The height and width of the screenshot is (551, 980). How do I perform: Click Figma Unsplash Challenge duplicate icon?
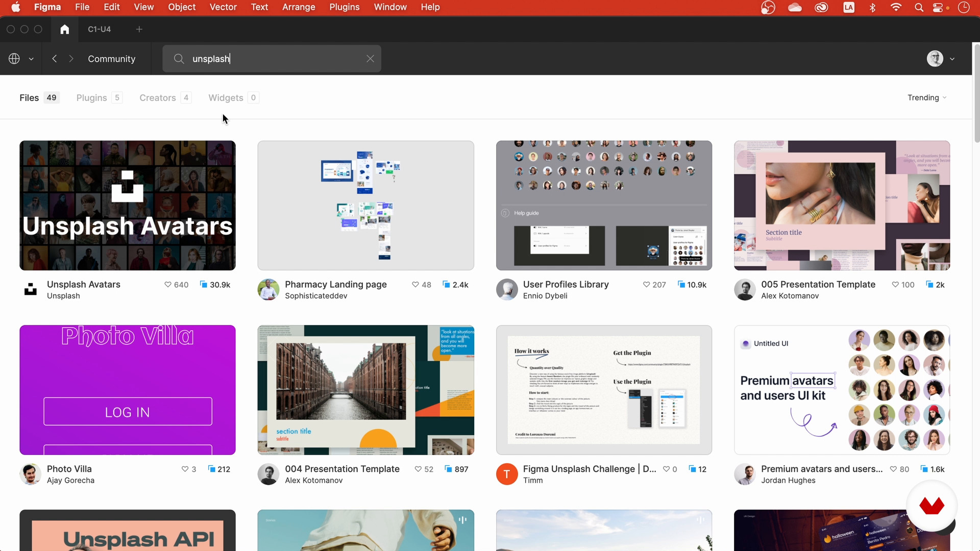692,468
